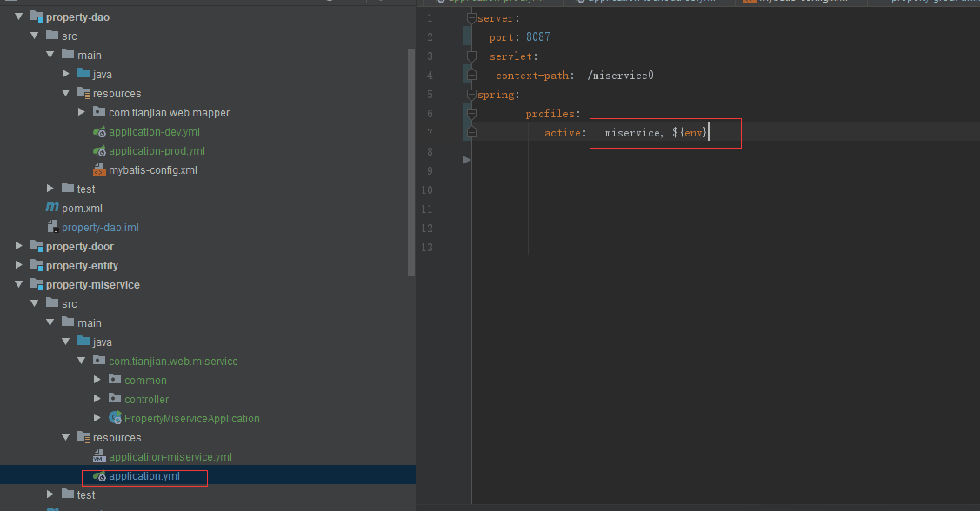
Task: Expand the com.tianjian.web.mapper package
Action: pyautogui.click(x=82, y=113)
